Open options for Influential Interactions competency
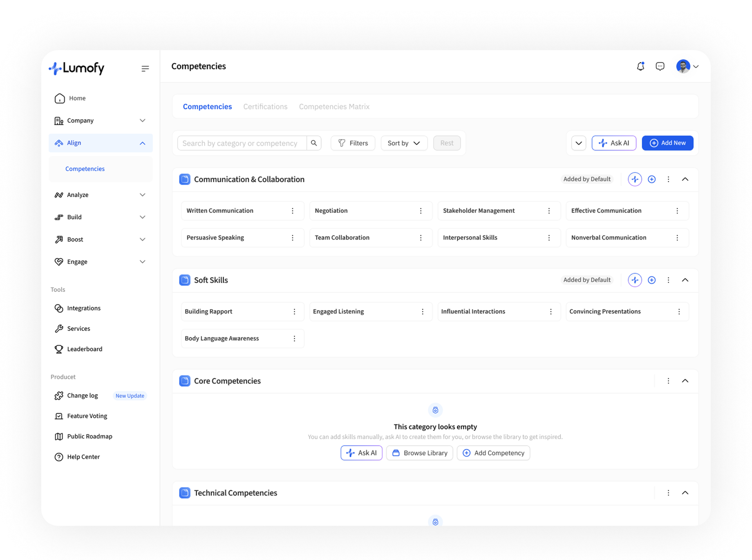This screenshot has width=752, height=560. (551, 311)
